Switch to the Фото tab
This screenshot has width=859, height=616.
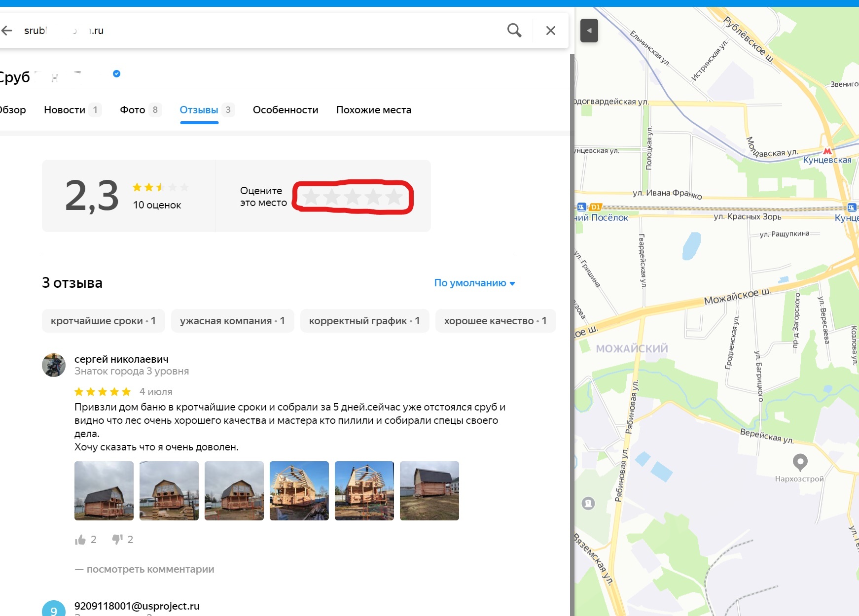pyautogui.click(x=141, y=110)
